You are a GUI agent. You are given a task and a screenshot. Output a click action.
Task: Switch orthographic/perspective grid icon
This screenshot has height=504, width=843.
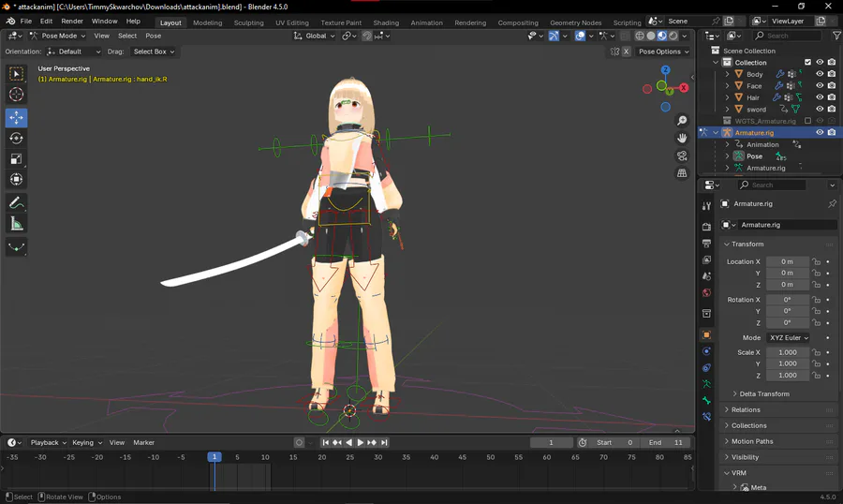[682, 173]
